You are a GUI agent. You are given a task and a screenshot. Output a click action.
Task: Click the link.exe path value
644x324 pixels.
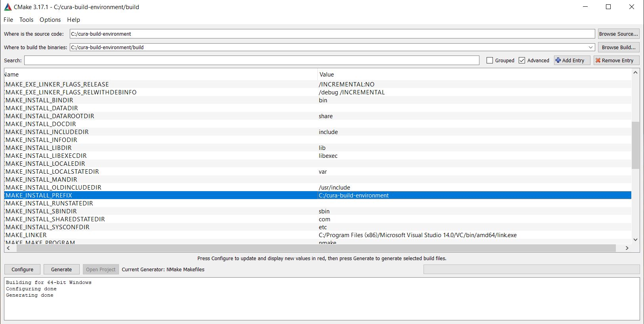[x=418, y=235]
